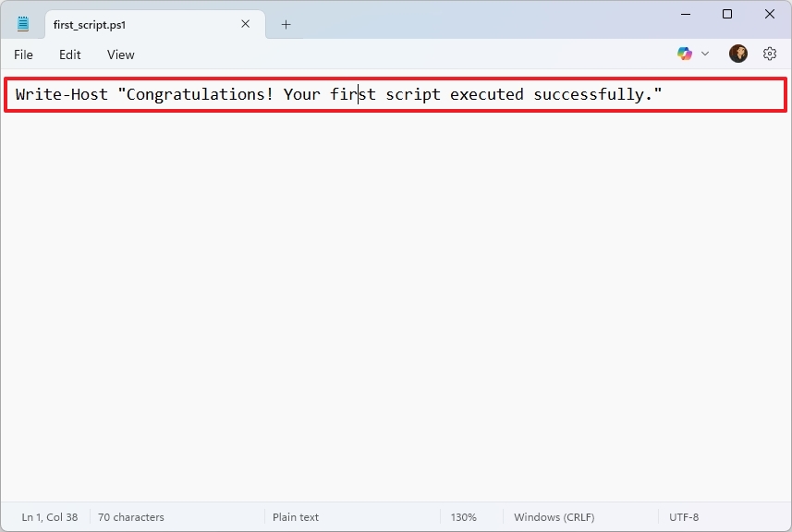
Task: Close the first_script.ps1 tab
Action: [246, 25]
